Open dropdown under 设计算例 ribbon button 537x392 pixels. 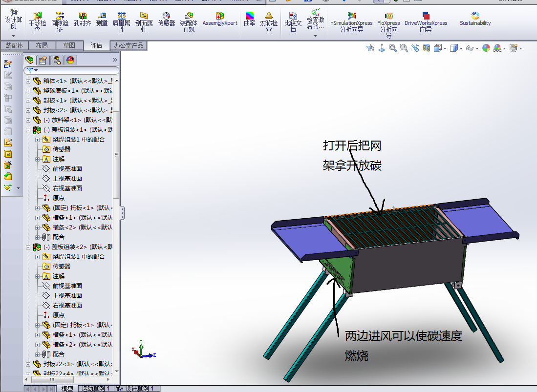13,36
